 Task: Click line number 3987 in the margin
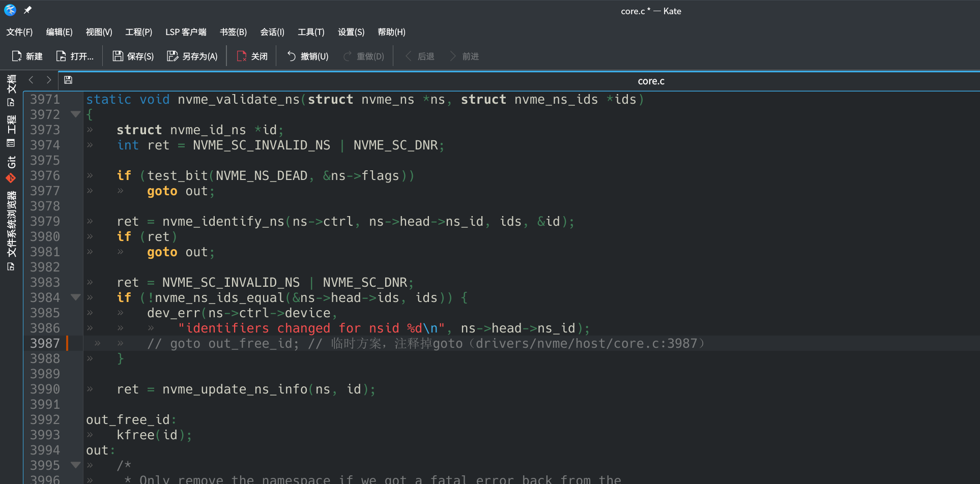(45, 343)
